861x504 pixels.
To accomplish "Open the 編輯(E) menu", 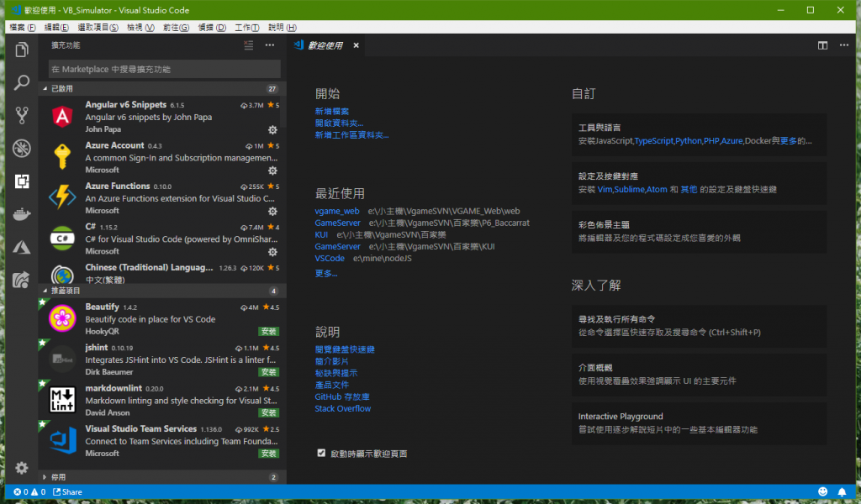I will [x=56, y=28].
